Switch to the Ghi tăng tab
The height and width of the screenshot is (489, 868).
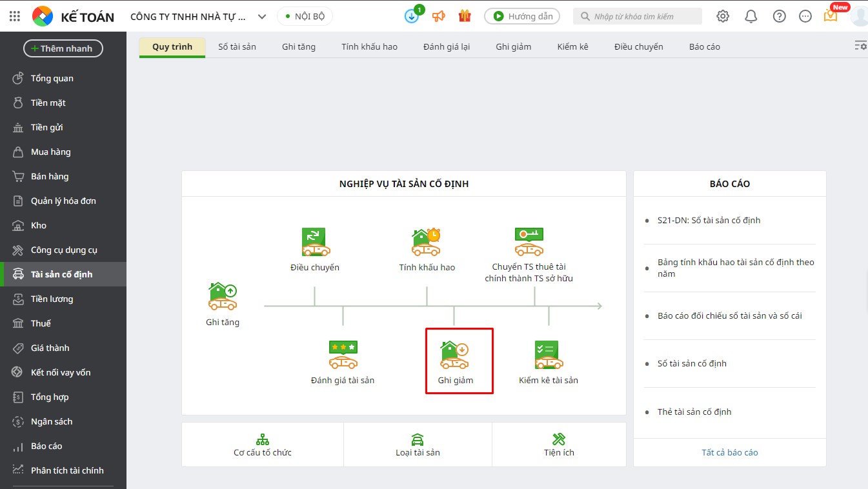299,47
